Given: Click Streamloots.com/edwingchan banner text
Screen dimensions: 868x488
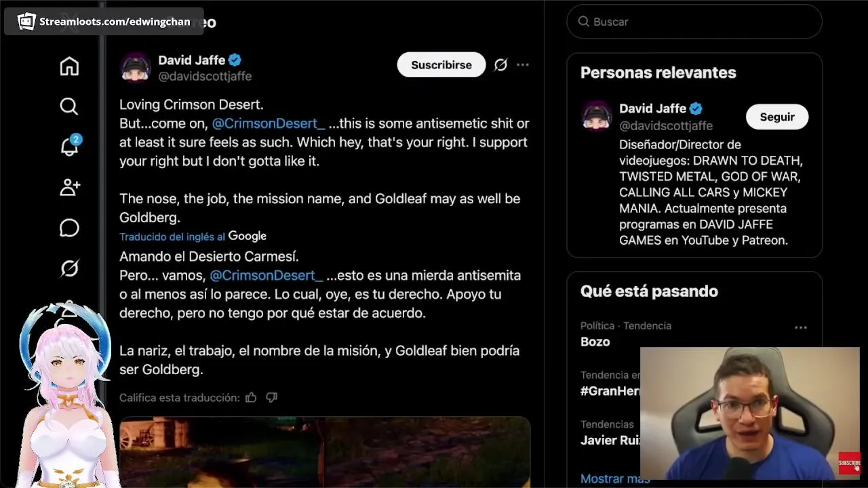Looking at the screenshot, I should (115, 22).
